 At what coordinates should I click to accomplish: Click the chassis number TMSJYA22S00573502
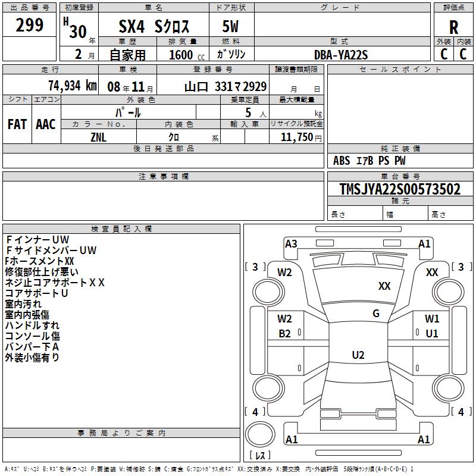400,189
